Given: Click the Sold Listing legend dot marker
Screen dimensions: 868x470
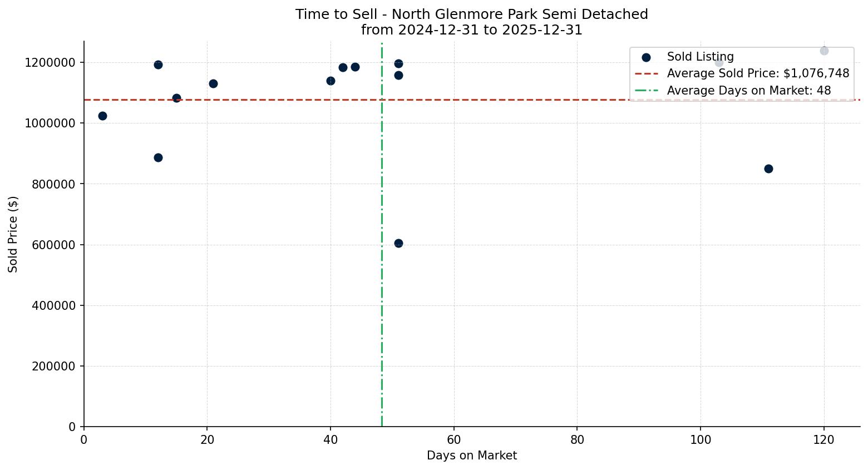Looking at the screenshot, I should point(646,57).
